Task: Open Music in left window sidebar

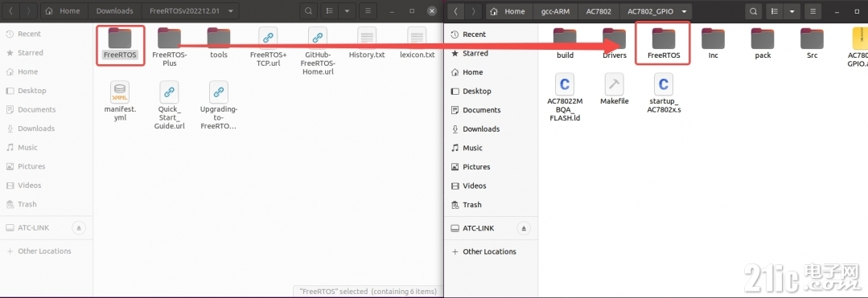Action: (47, 147)
